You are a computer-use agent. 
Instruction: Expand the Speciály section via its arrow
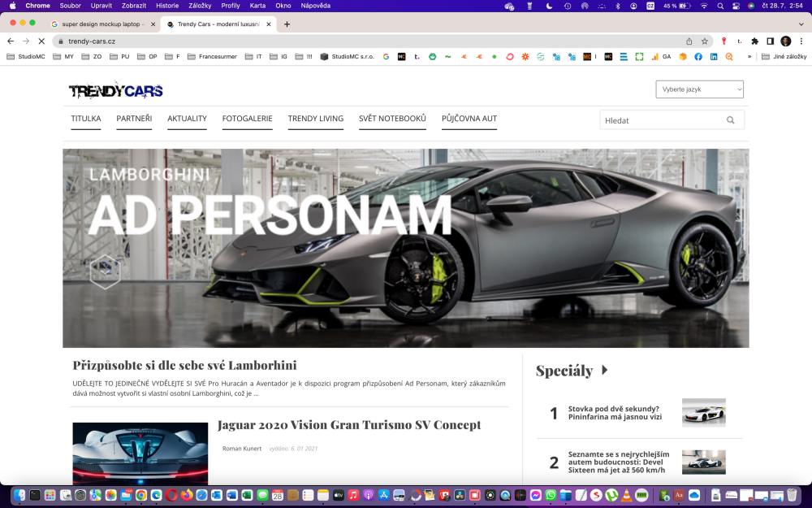[605, 370]
